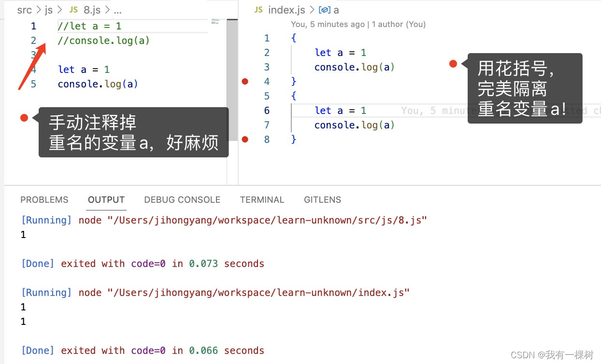Switch to the TERMINAL tab
Image resolution: width=601 pixels, height=364 pixels.
coord(262,200)
